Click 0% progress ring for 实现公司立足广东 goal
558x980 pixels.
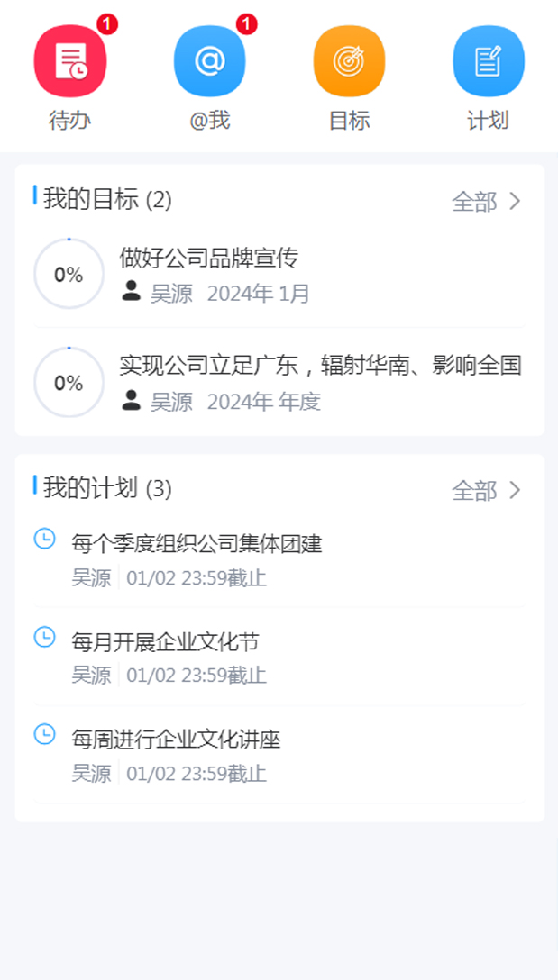coord(69,383)
